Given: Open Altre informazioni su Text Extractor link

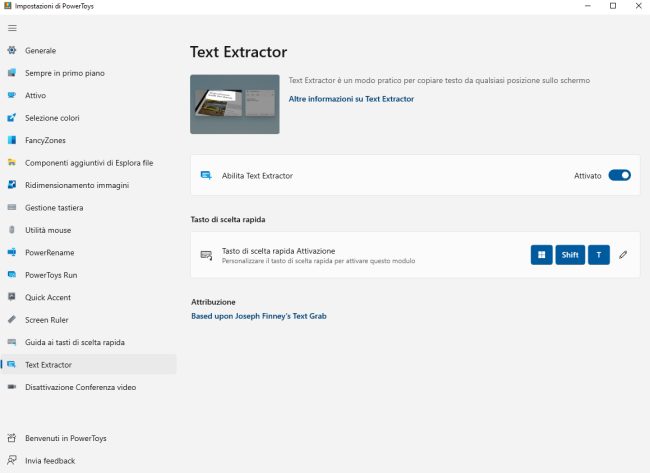Looking at the screenshot, I should click(x=351, y=99).
